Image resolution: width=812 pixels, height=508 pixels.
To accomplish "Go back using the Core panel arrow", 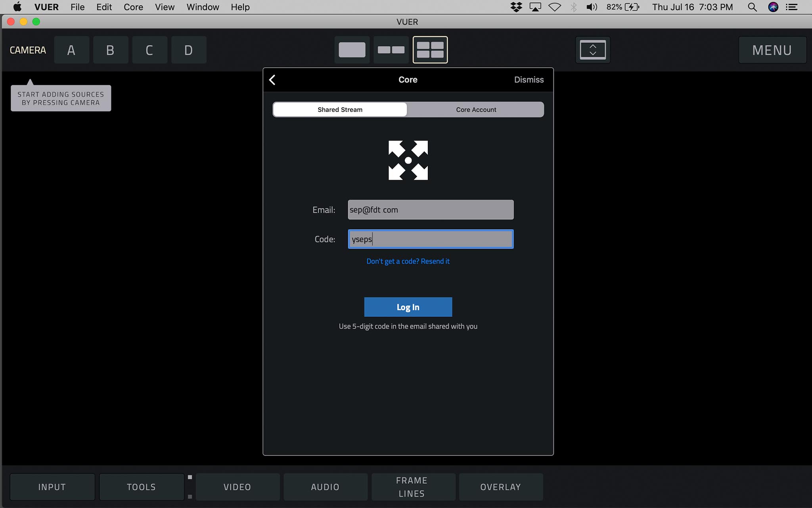I will [x=272, y=80].
